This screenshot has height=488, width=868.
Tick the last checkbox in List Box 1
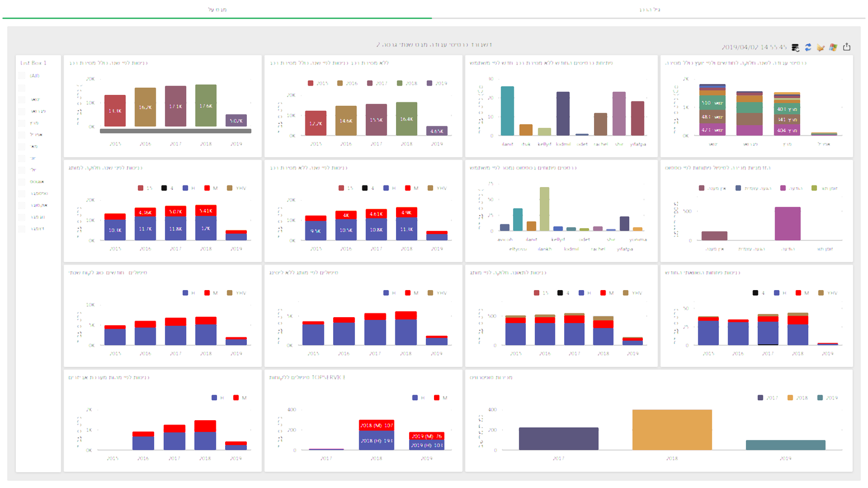[x=22, y=229]
